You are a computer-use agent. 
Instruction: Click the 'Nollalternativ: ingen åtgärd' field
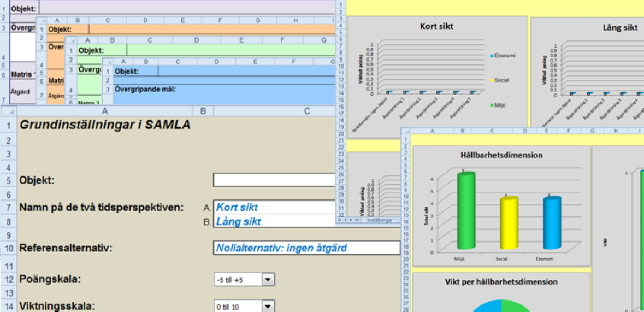point(306,247)
